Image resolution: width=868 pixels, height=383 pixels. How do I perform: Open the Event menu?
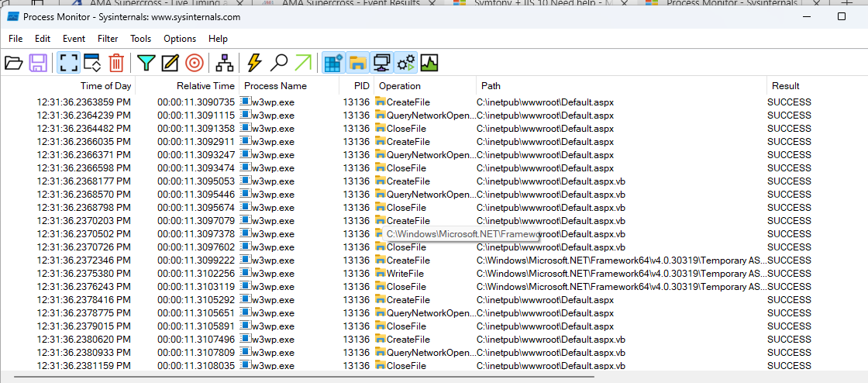coord(74,39)
